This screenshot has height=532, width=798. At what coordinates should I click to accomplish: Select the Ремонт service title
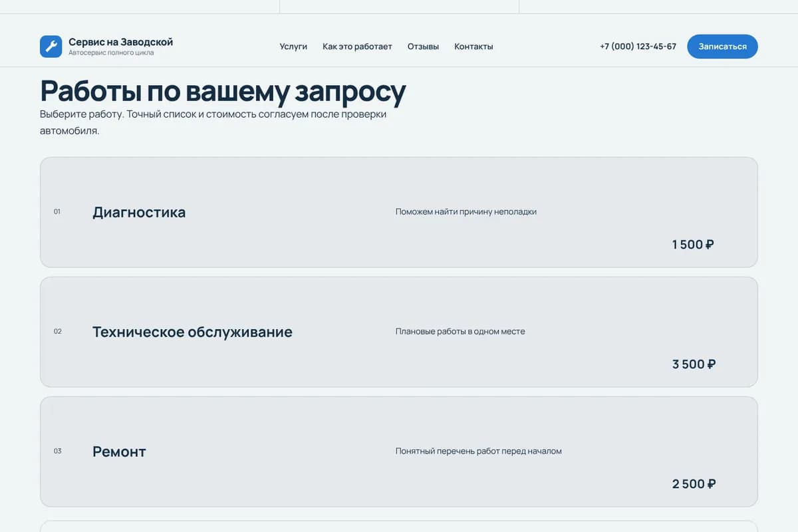pos(119,452)
